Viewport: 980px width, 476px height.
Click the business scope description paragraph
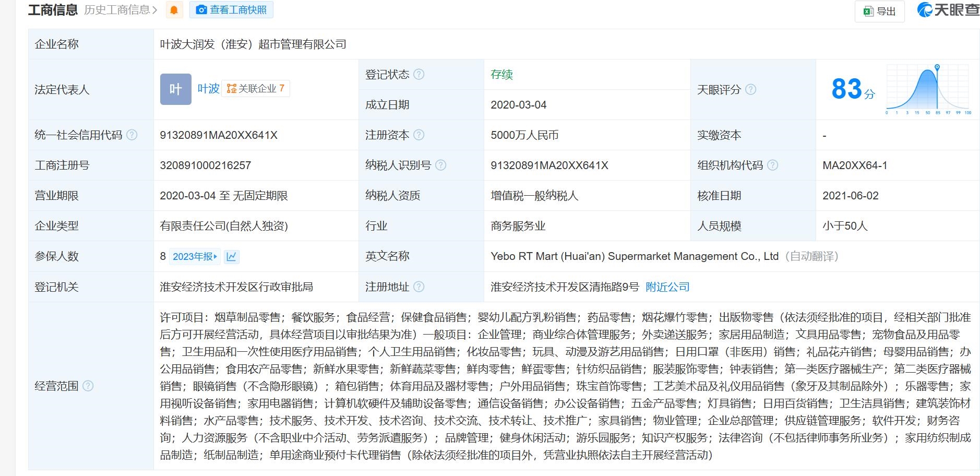565,386
